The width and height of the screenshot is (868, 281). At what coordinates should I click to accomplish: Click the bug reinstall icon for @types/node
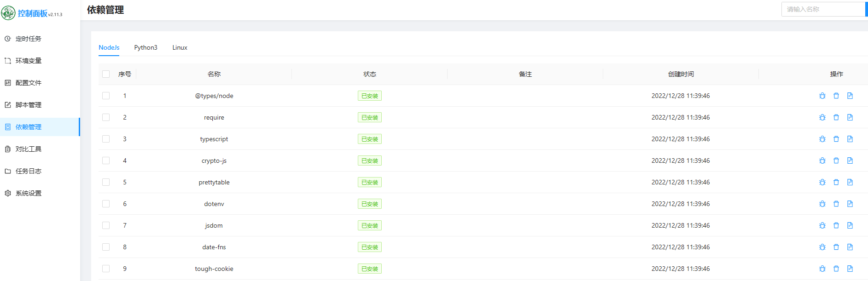(822, 96)
